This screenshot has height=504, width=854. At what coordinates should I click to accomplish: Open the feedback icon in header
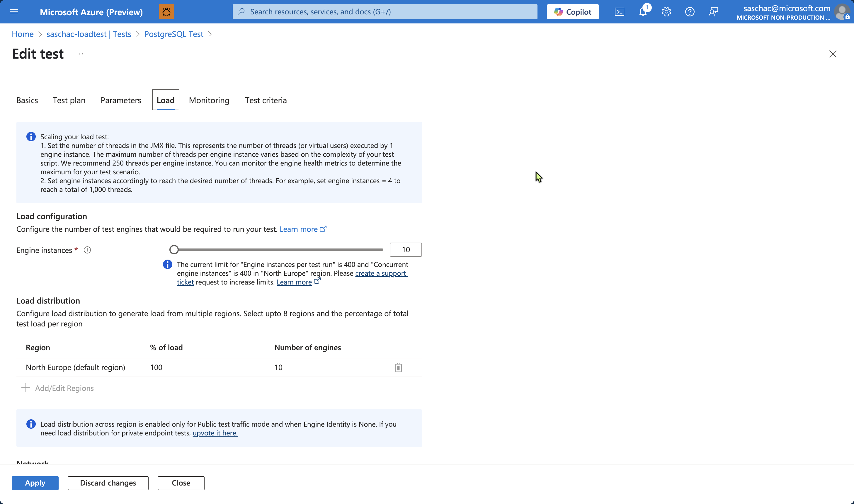[713, 12]
